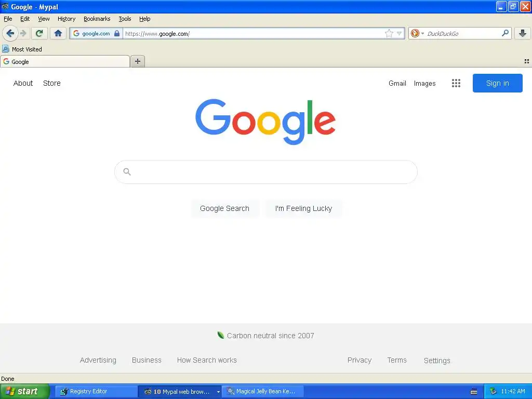Reload the page with the refresh icon

(x=39, y=33)
